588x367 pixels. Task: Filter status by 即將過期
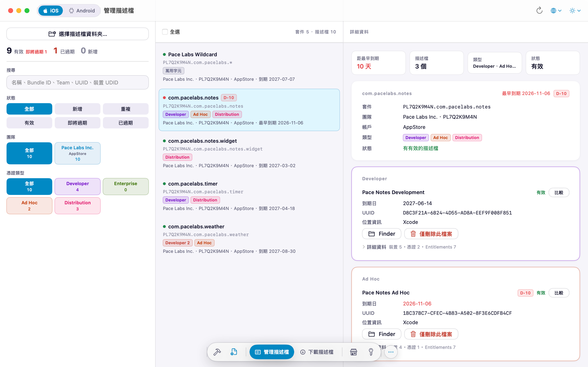pos(78,123)
